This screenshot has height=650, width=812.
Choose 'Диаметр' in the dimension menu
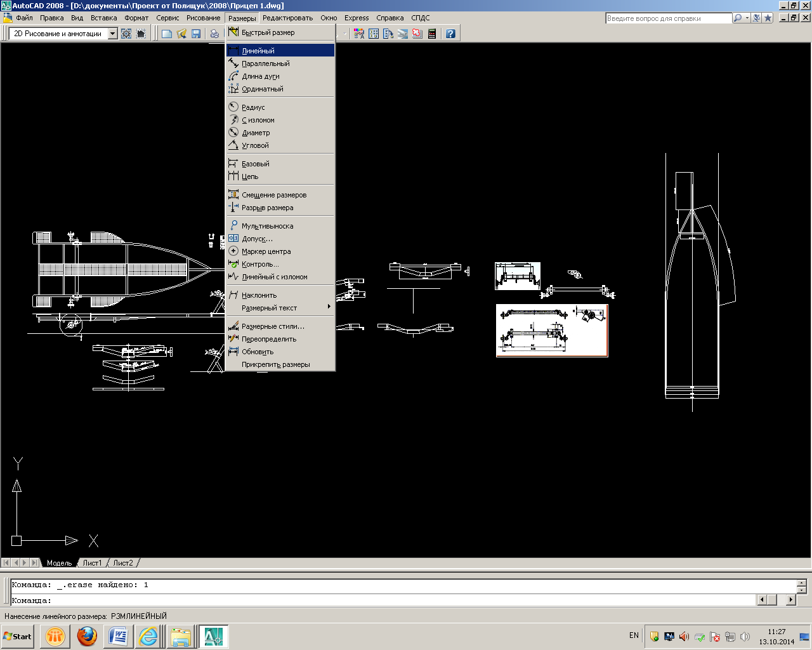[256, 133]
